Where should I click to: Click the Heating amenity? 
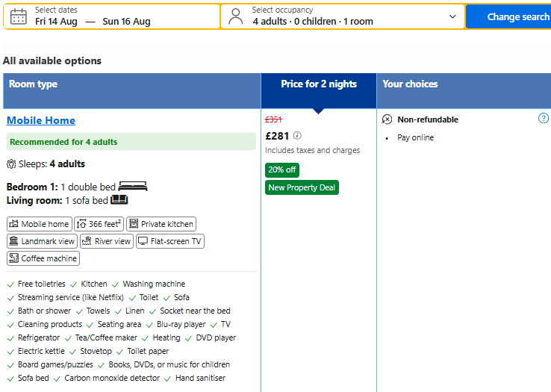tap(166, 337)
